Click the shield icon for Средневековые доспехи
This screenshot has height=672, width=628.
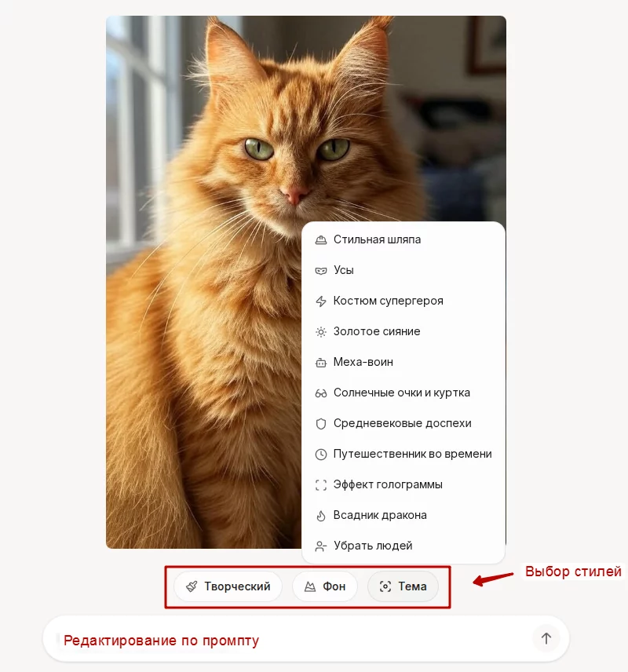tap(320, 424)
